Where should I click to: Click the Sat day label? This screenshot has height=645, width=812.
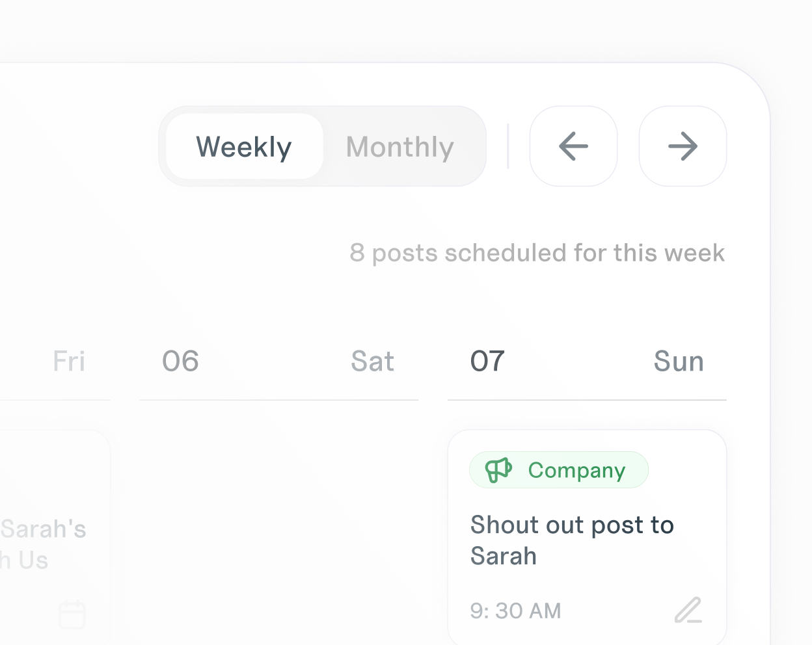[372, 362]
